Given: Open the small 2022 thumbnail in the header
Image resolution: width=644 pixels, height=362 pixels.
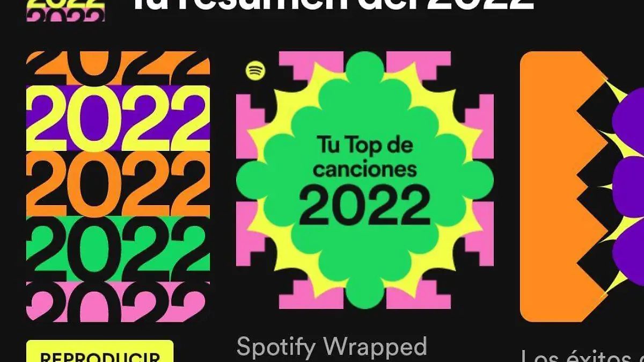Looking at the screenshot, I should pos(65,11).
